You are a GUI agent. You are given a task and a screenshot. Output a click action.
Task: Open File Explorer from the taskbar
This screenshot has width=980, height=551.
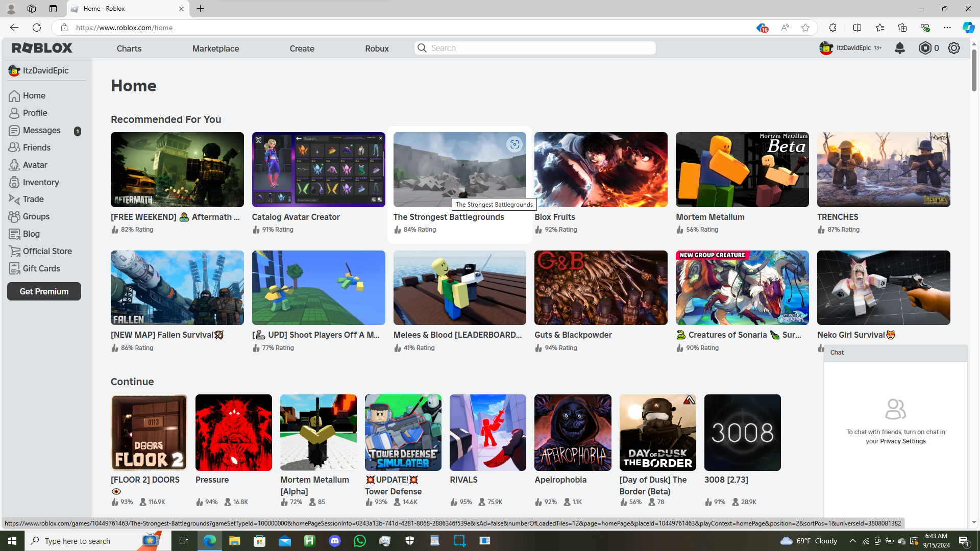click(x=234, y=541)
